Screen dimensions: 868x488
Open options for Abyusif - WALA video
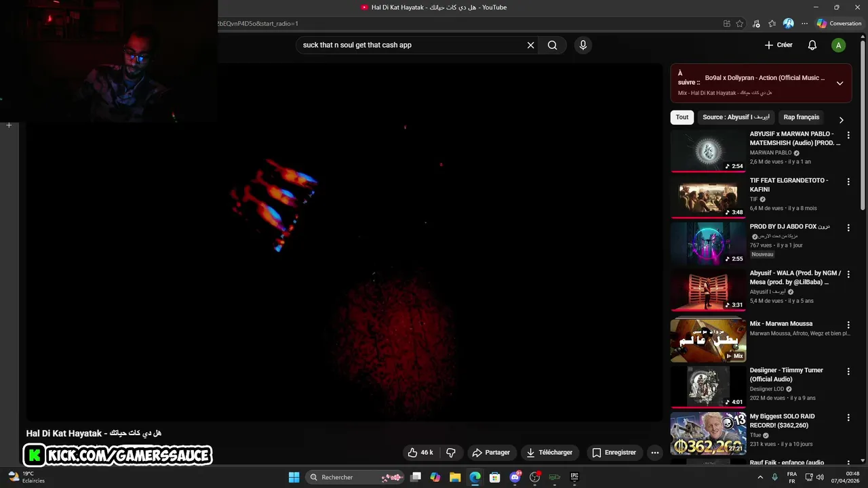848,274
